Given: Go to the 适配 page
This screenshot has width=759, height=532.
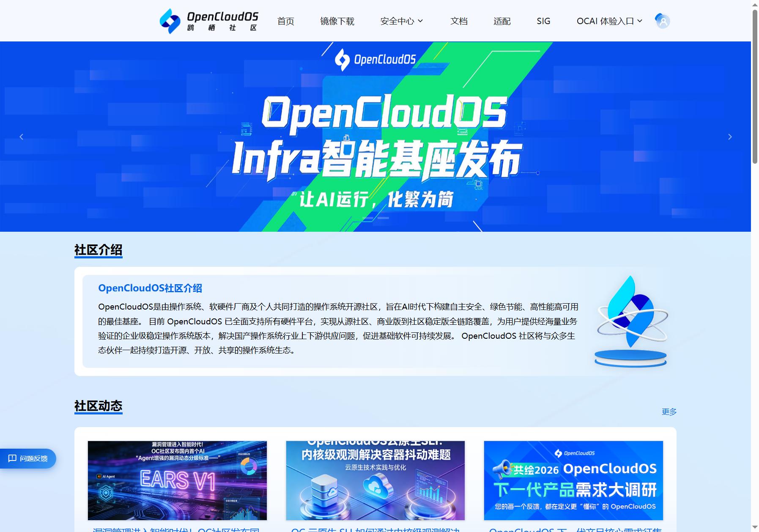Looking at the screenshot, I should tap(502, 21).
